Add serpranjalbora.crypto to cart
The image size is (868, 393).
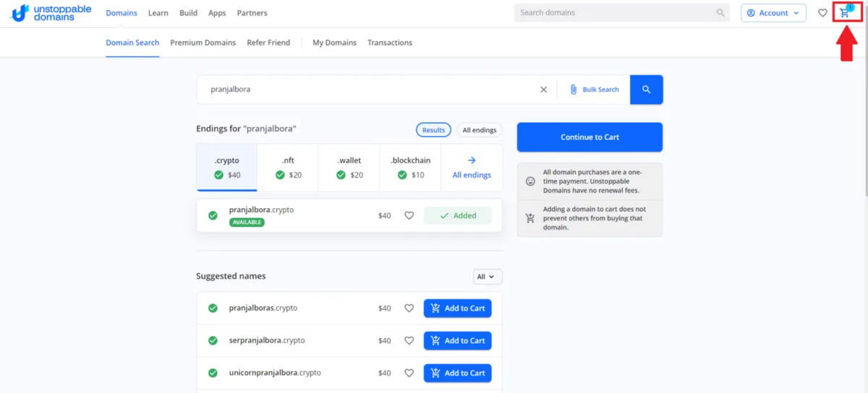click(x=458, y=340)
